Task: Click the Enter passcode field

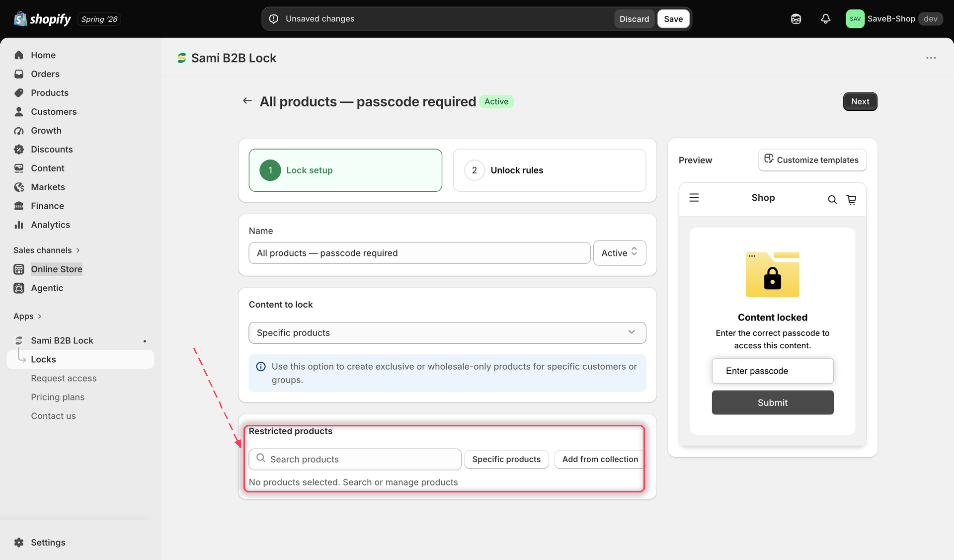Action: coord(772,371)
